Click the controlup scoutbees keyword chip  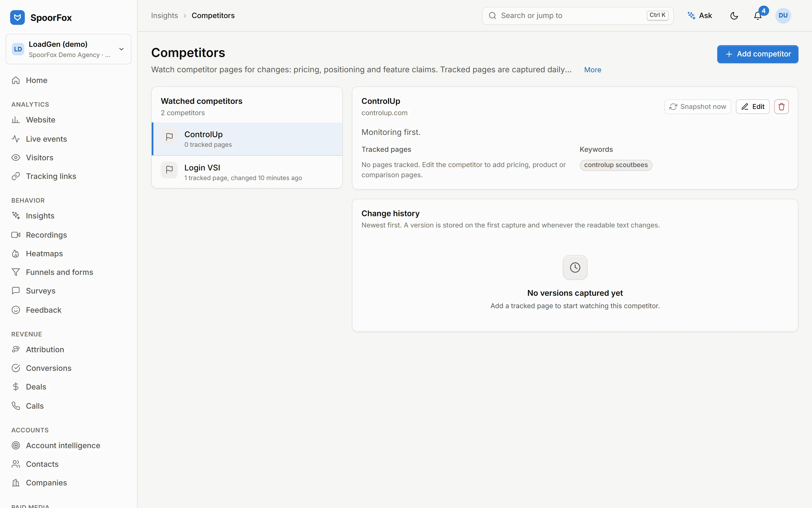click(616, 165)
